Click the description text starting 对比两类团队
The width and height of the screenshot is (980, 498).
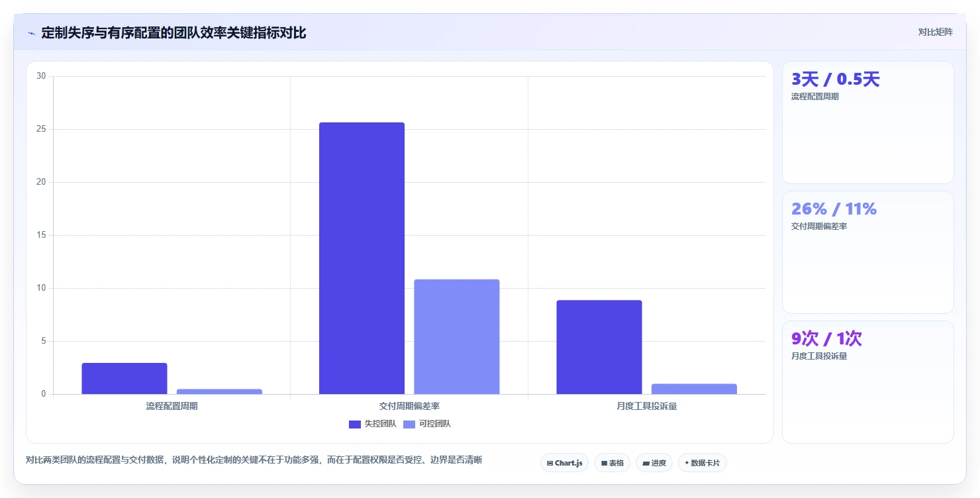254,460
